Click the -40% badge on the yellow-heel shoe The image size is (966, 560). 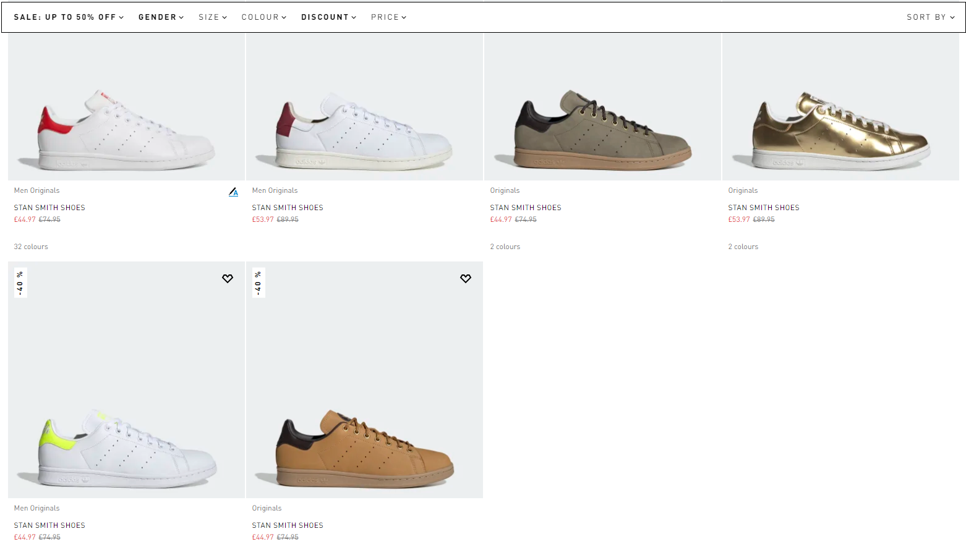click(20, 283)
